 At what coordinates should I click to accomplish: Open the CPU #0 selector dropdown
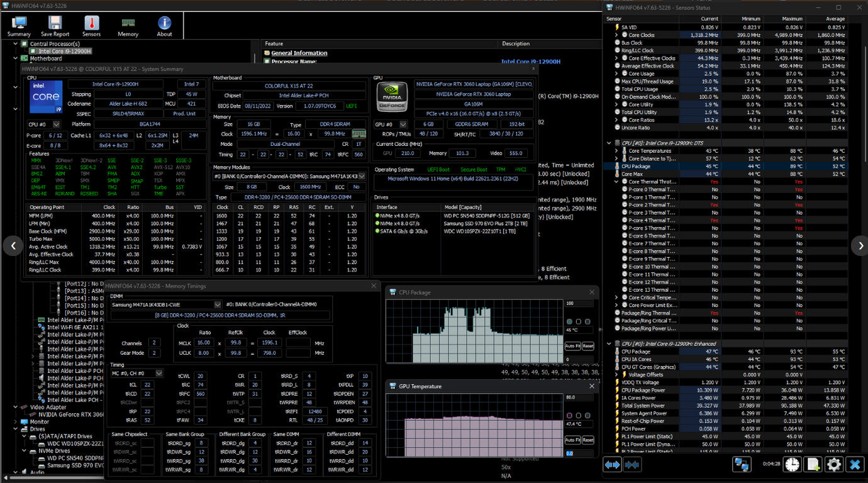coord(56,125)
